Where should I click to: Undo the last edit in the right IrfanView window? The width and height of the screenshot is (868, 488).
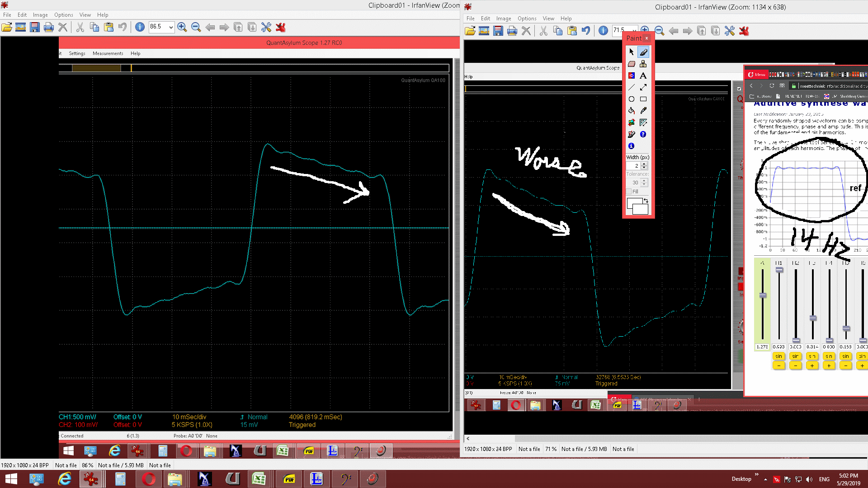586,31
